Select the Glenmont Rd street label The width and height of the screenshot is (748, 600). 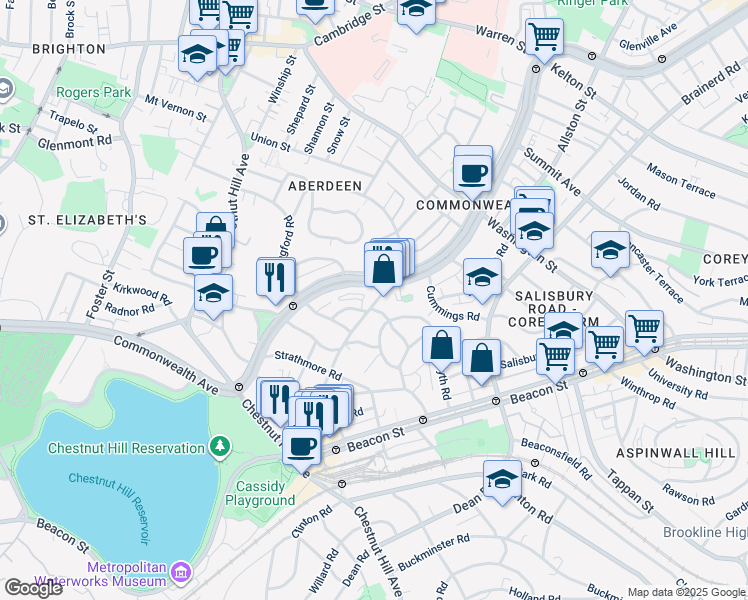click(75, 143)
